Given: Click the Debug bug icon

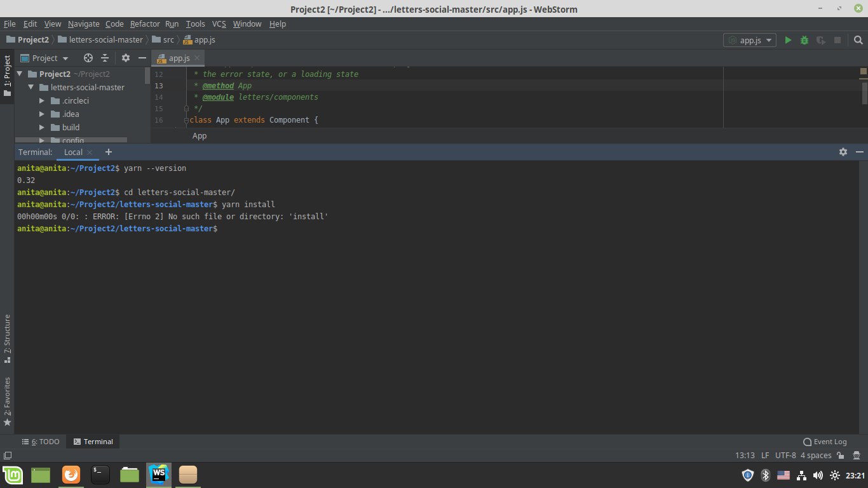Looking at the screenshot, I should (x=804, y=40).
